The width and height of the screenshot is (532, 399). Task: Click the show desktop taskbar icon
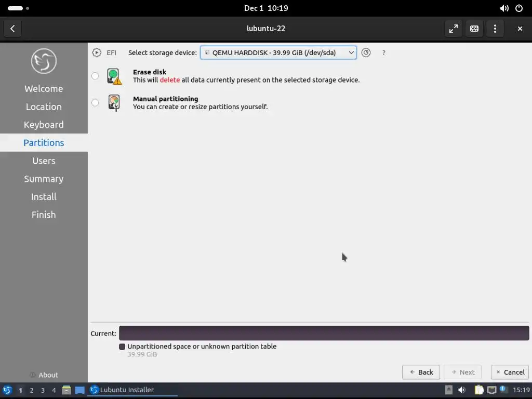[79, 390]
